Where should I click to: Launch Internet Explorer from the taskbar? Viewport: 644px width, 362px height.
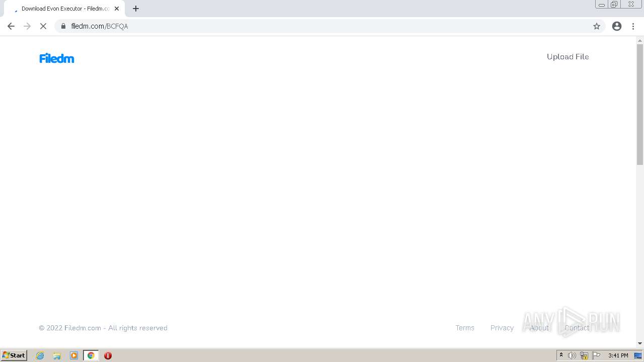click(x=40, y=355)
